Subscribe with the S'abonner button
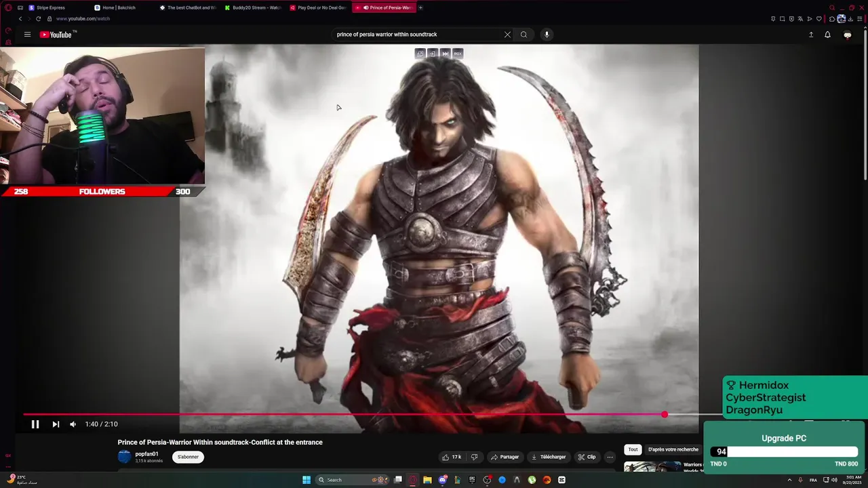 pos(188,457)
